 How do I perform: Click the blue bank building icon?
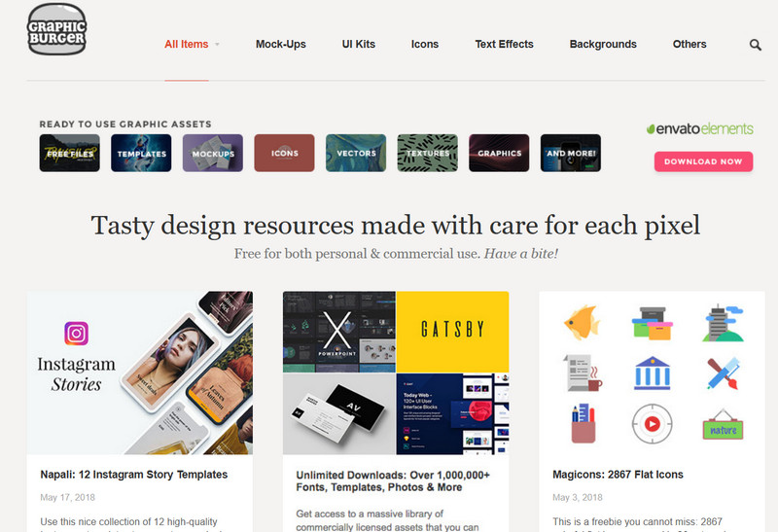pos(652,372)
